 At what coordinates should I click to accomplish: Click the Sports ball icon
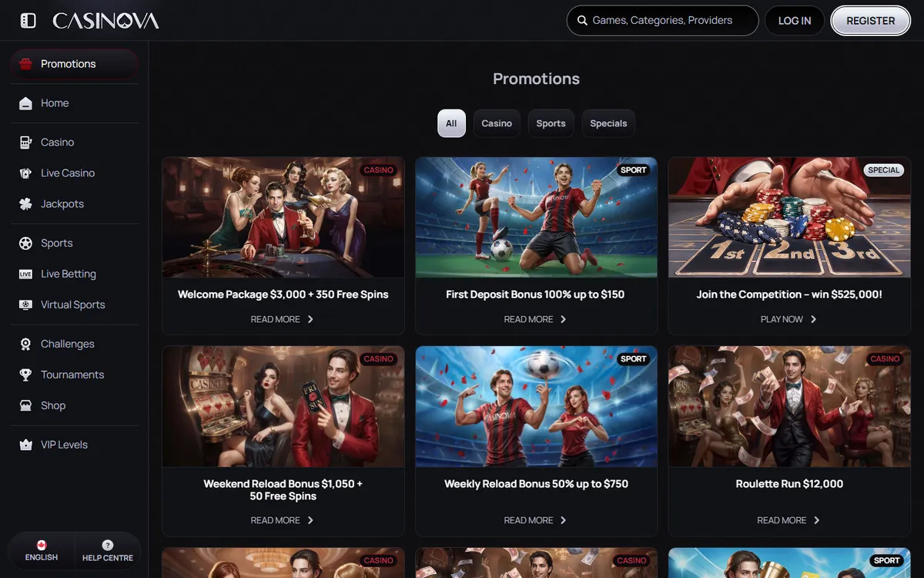(26, 244)
